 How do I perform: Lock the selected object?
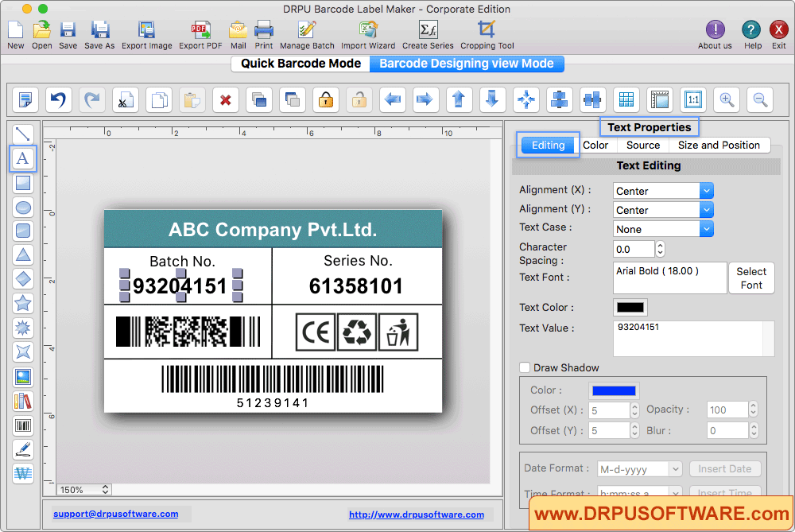tap(325, 99)
